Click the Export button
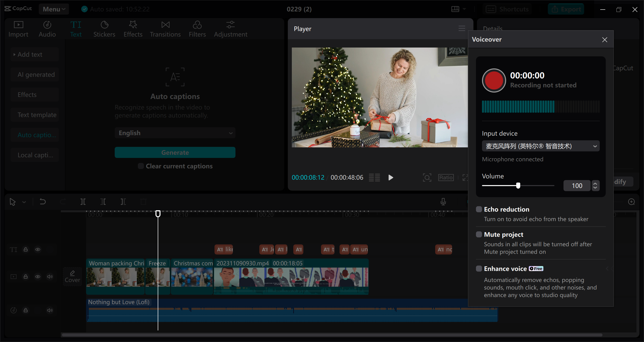Screen dimensions: 644x342 pyautogui.click(x=566, y=9)
